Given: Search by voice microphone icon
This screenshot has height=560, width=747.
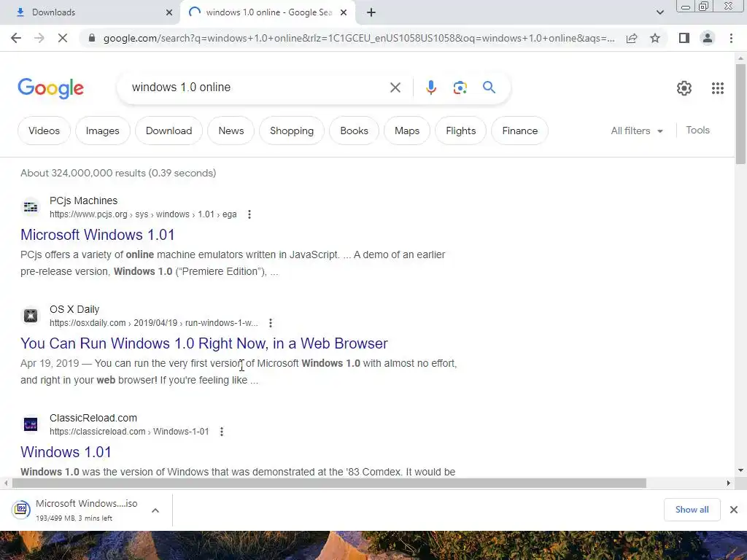Looking at the screenshot, I should tap(430, 87).
